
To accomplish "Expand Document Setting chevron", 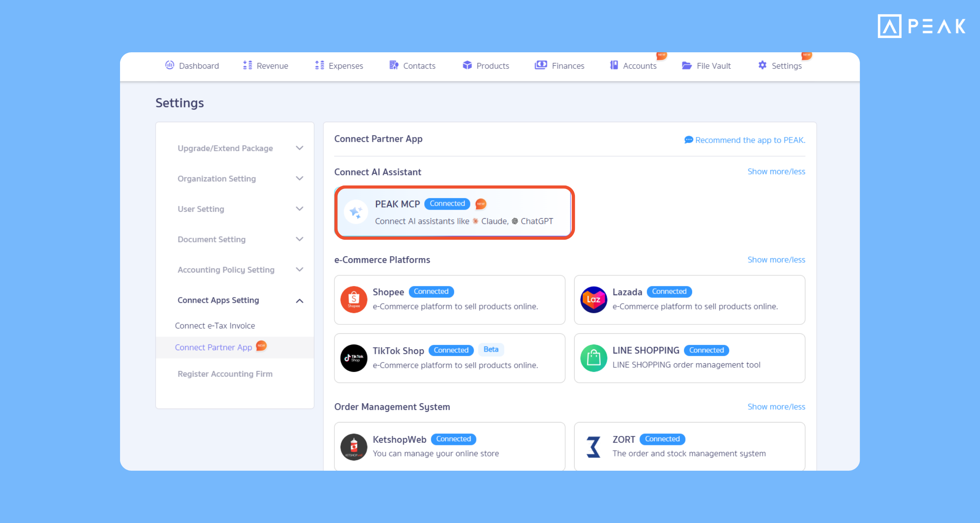I will coord(299,239).
